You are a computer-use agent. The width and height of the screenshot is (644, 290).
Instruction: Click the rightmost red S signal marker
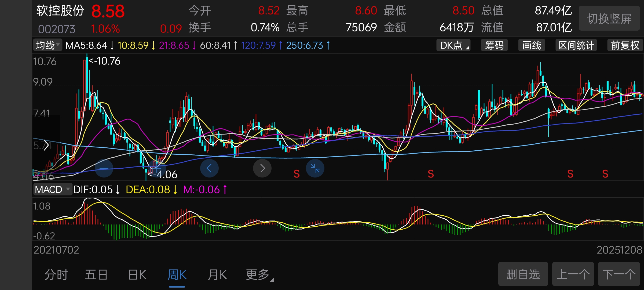coord(605,174)
